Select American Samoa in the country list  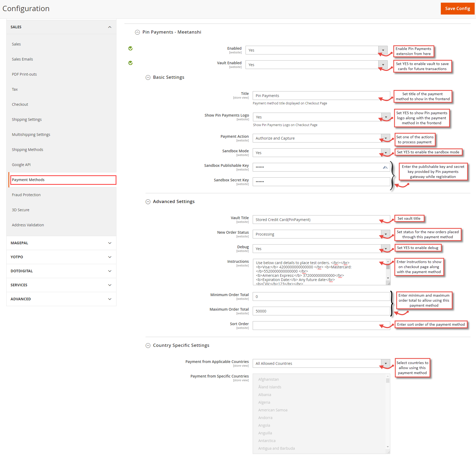[x=273, y=410]
